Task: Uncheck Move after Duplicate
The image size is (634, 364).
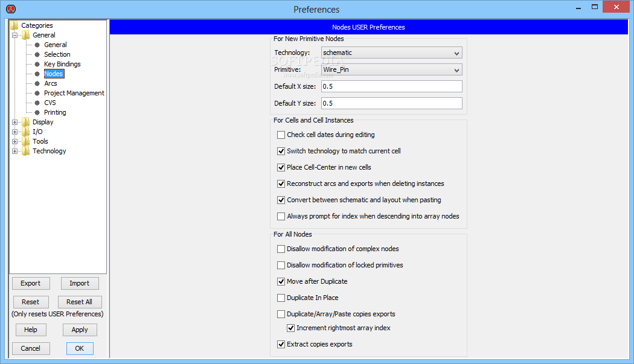Action: [281, 281]
